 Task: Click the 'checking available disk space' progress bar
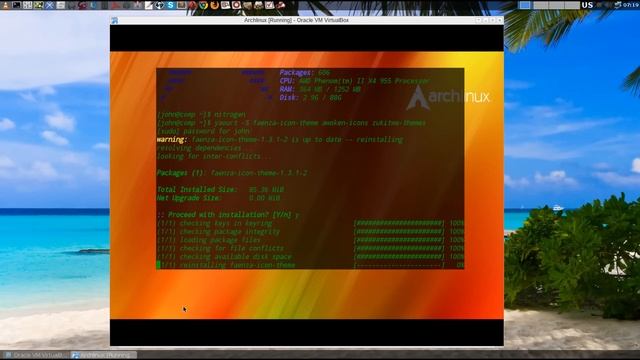tap(399, 257)
